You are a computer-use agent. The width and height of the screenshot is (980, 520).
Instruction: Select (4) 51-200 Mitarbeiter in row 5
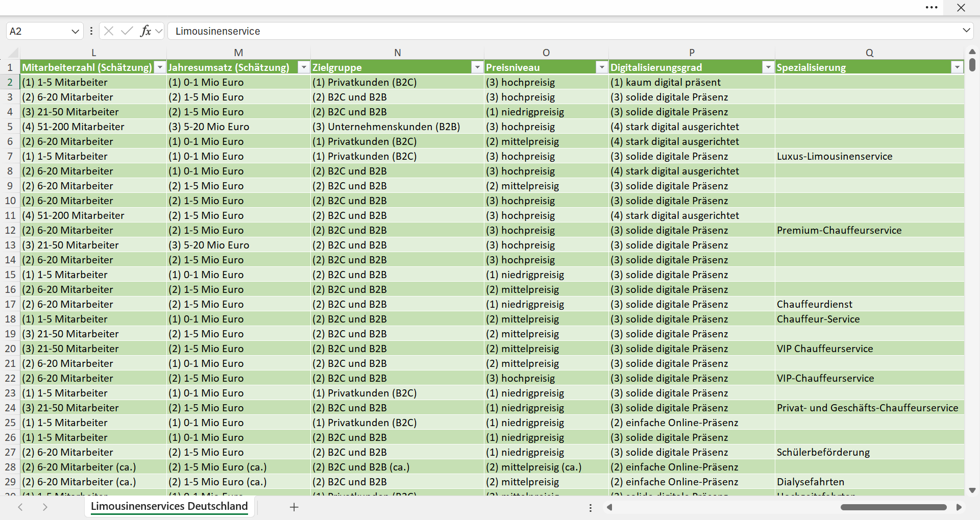coord(93,127)
